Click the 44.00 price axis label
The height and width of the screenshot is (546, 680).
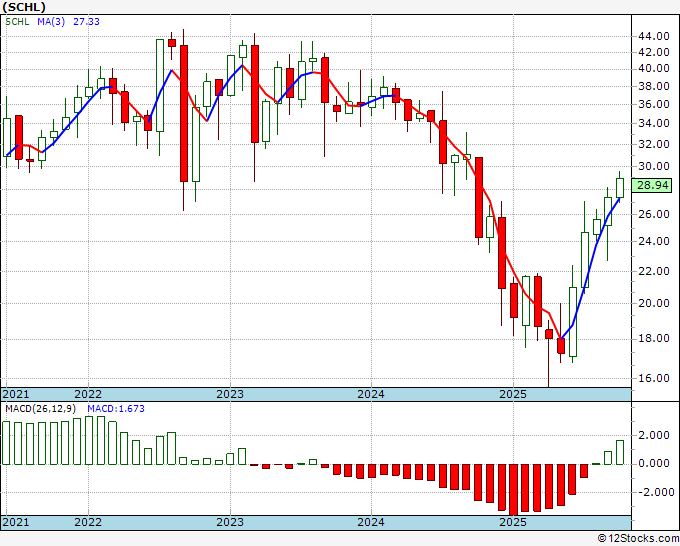[x=654, y=36]
